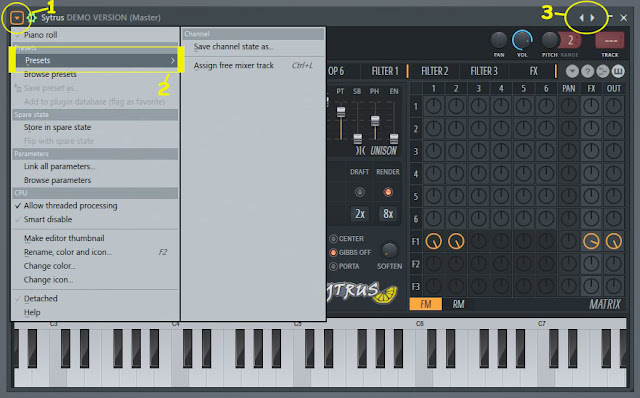
Task: Open Sytrus options arrow icon
Action: point(572,72)
